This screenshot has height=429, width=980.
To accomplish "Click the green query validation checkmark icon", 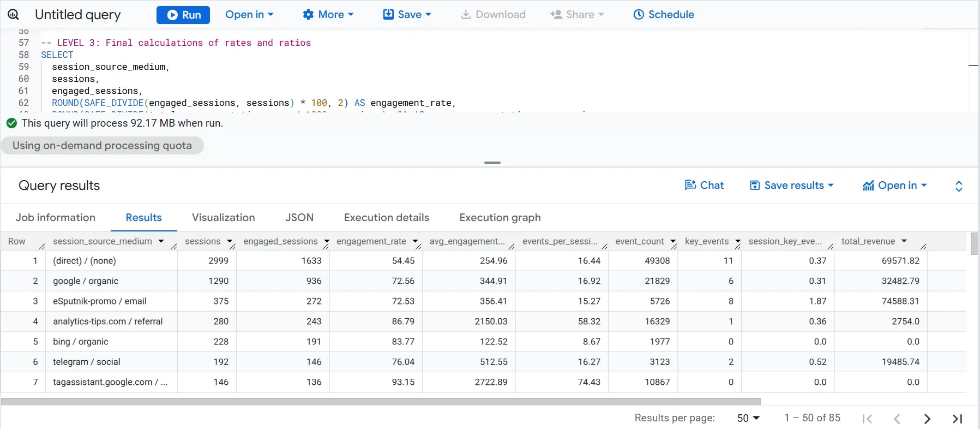I will pyautogui.click(x=11, y=123).
